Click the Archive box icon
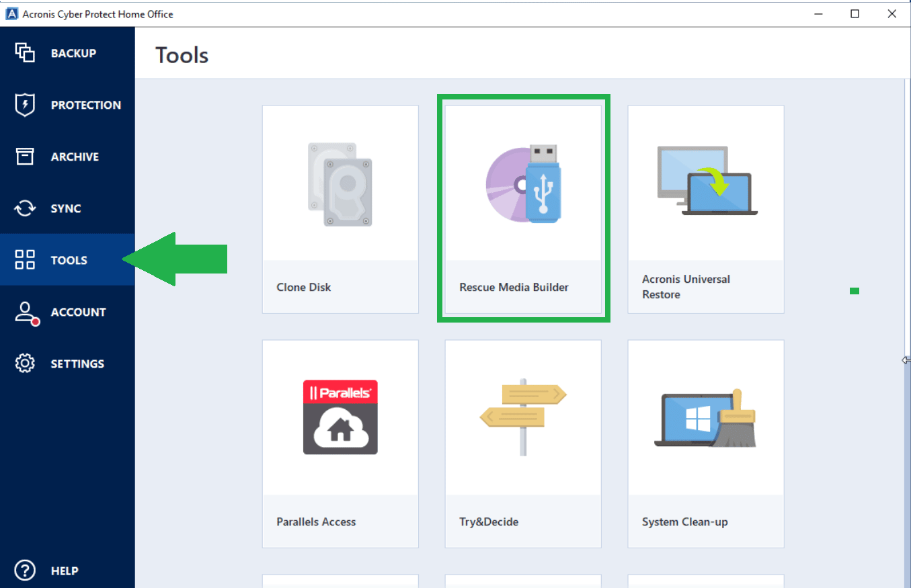This screenshot has height=588, width=911. (x=25, y=157)
